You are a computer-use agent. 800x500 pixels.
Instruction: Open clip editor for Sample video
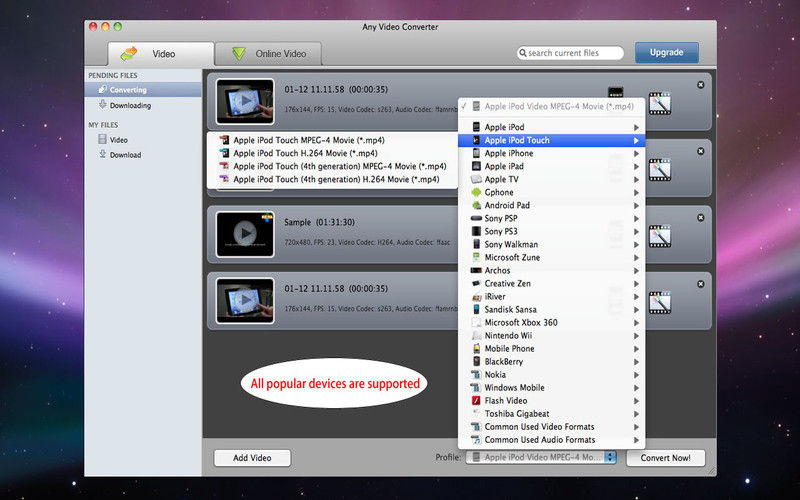[660, 236]
